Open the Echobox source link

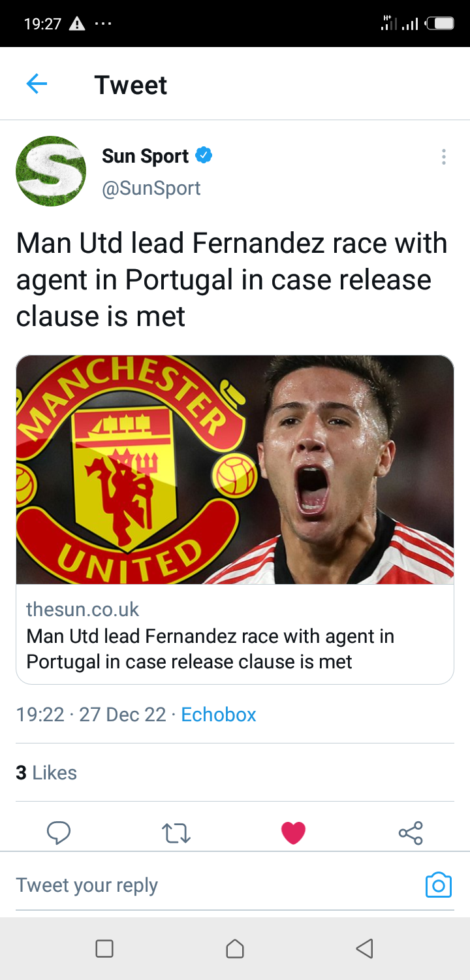pyautogui.click(x=219, y=714)
